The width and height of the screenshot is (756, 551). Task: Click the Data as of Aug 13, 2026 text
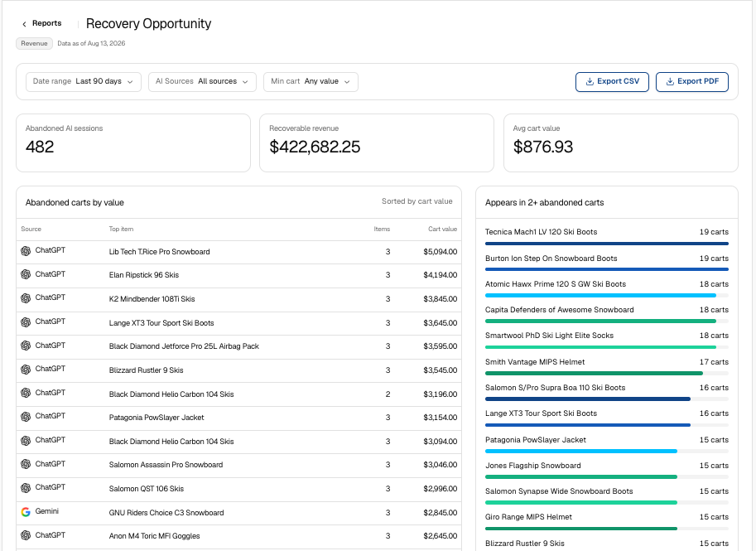[91, 43]
